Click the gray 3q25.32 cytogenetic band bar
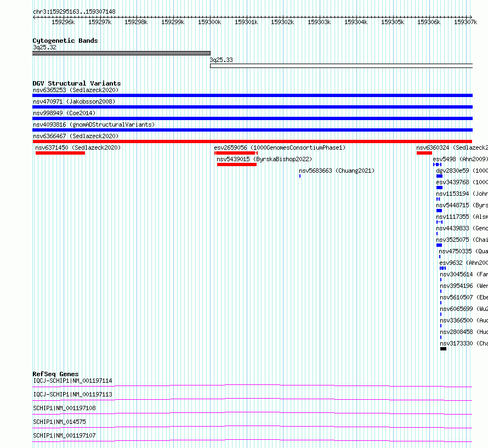This screenshot has height=448, width=488. (x=121, y=53)
